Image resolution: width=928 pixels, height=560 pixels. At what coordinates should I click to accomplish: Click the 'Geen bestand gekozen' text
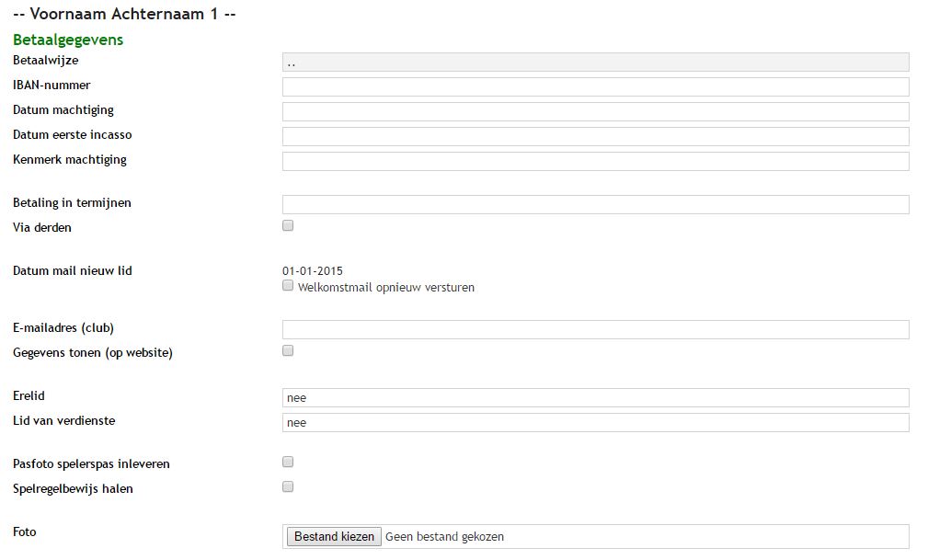pyautogui.click(x=444, y=537)
